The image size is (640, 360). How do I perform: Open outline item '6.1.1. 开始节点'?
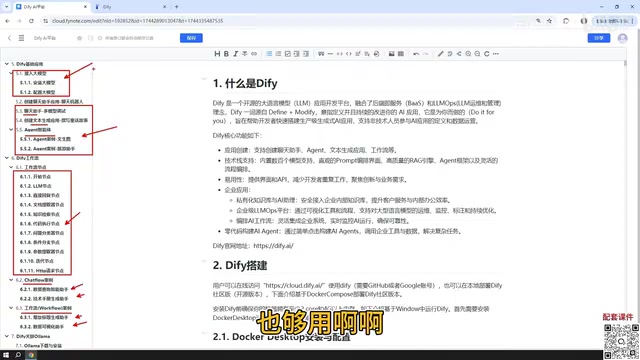click(35, 177)
